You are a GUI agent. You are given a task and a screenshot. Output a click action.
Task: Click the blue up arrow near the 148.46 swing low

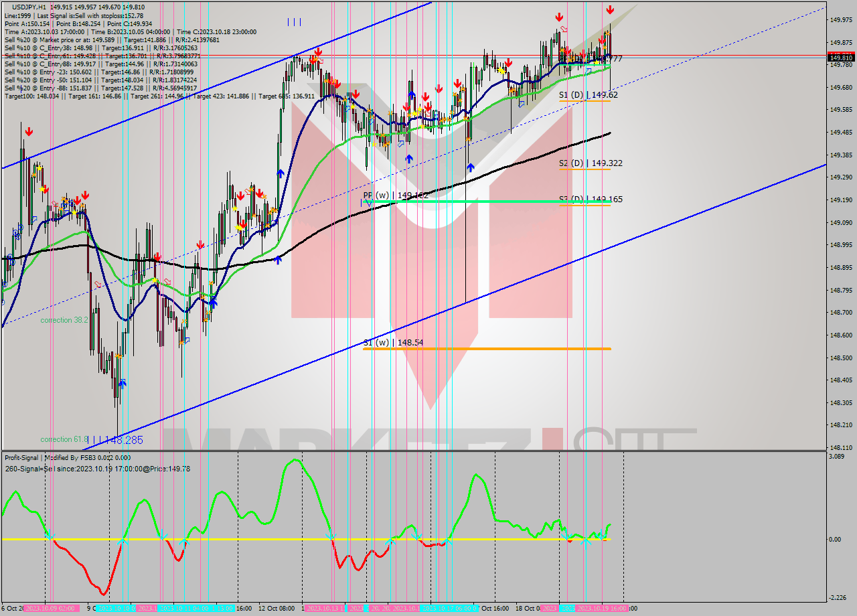[x=123, y=384]
